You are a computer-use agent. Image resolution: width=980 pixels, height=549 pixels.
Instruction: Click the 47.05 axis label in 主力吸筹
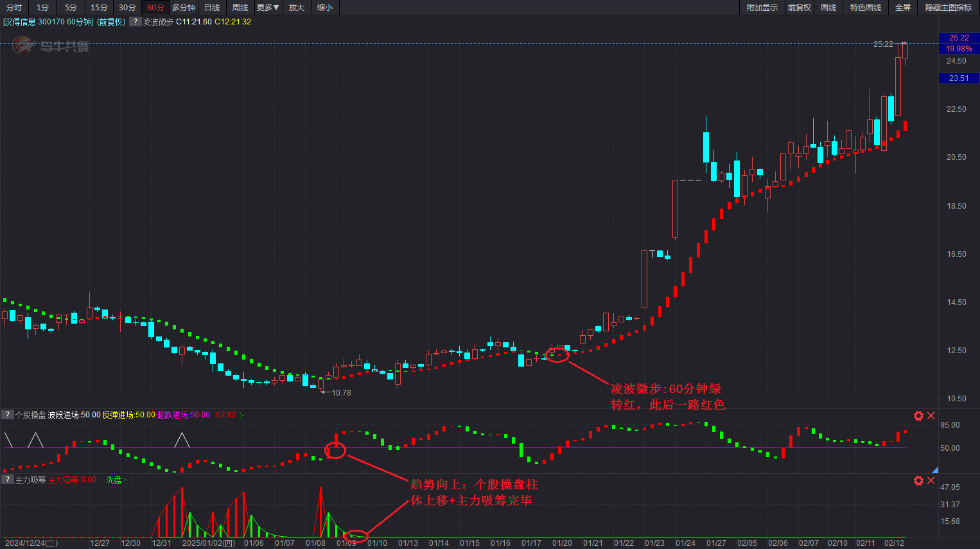(x=950, y=487)
